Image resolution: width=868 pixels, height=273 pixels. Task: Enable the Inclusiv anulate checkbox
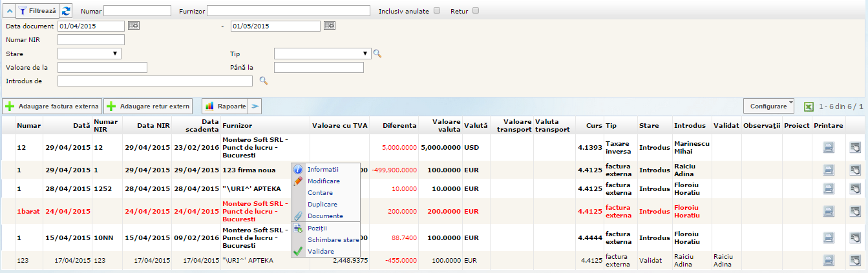438,11
